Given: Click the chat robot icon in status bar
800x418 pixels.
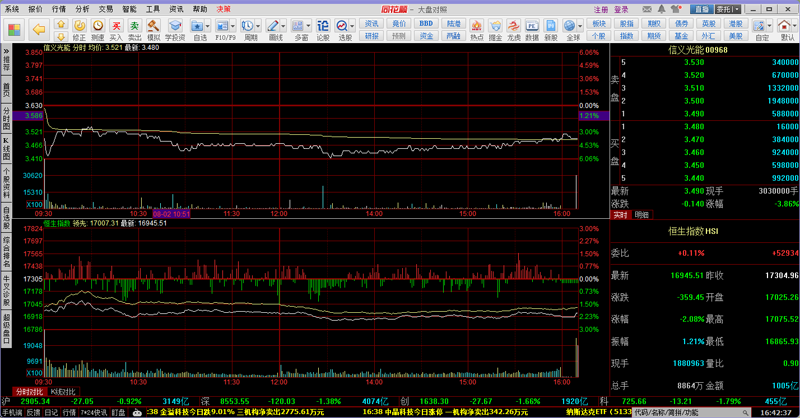Looking at the screenshot, I should 137,412.
